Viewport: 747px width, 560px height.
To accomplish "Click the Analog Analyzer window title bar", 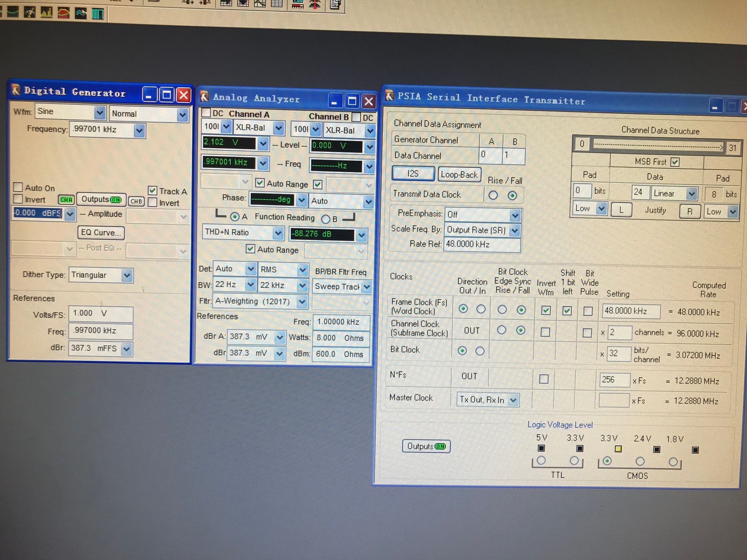I will point(256,99).
